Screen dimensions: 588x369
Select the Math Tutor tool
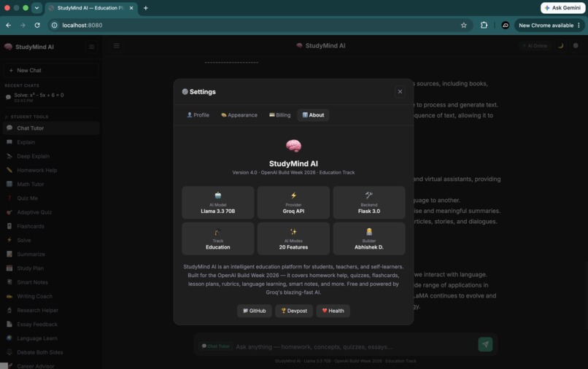coord(50,184)
